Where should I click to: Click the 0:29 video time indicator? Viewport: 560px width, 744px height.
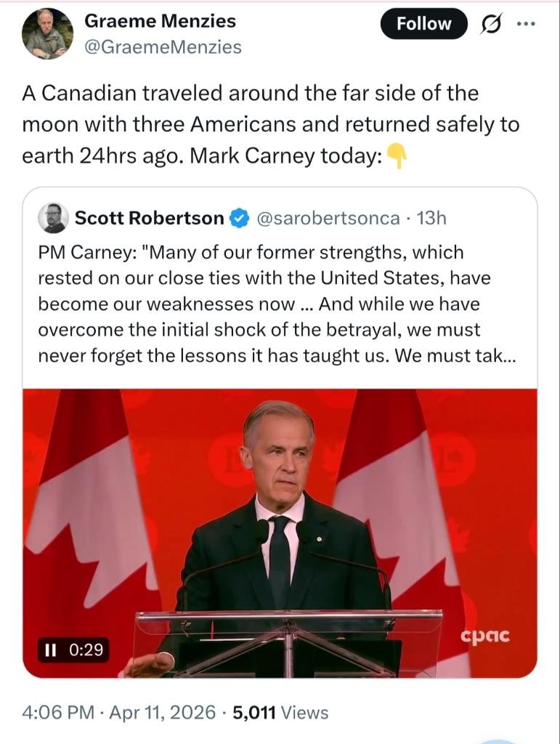[86, 649]
